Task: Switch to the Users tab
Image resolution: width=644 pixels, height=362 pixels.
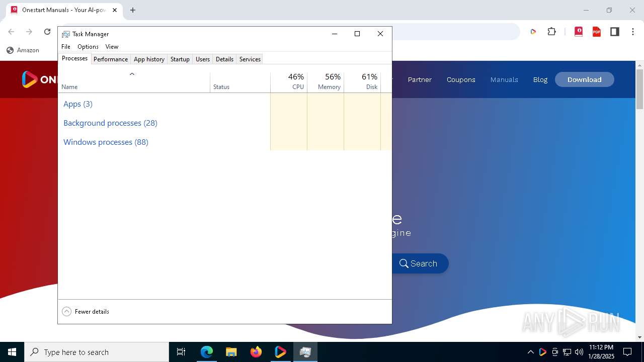Action: click(203, 59)
